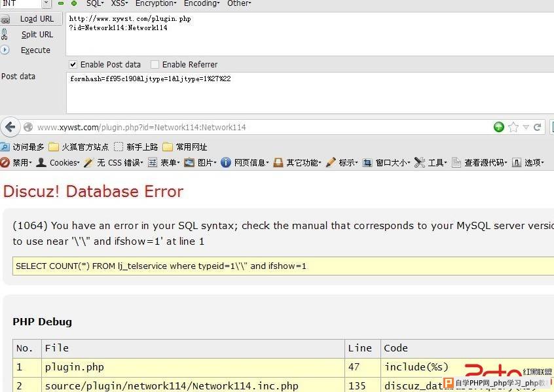Check the Enable Referrer checkbox
This screenshot has height=392, width=554.
tap(155, 64)
